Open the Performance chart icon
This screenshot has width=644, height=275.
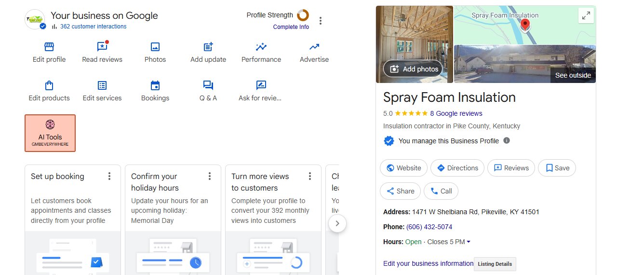point(261,47)
